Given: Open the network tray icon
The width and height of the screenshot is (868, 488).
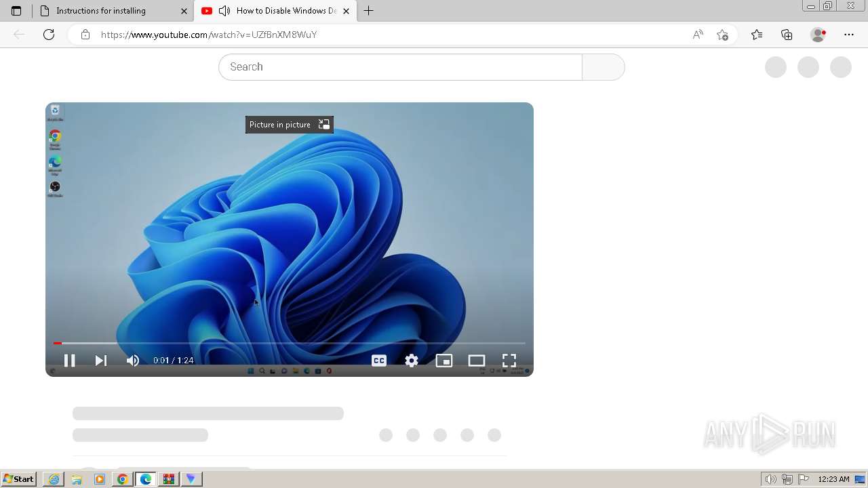Looking at the screenshot, I should (787, 479).
